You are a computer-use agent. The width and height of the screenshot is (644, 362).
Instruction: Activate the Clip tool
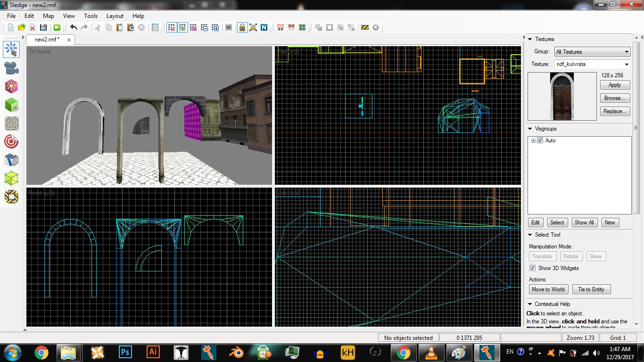(x=11, y=160)
